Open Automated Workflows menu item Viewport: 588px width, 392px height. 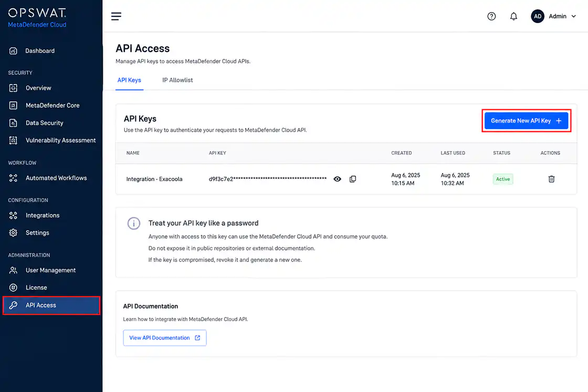pyautogui.click(x=56, y=178)
